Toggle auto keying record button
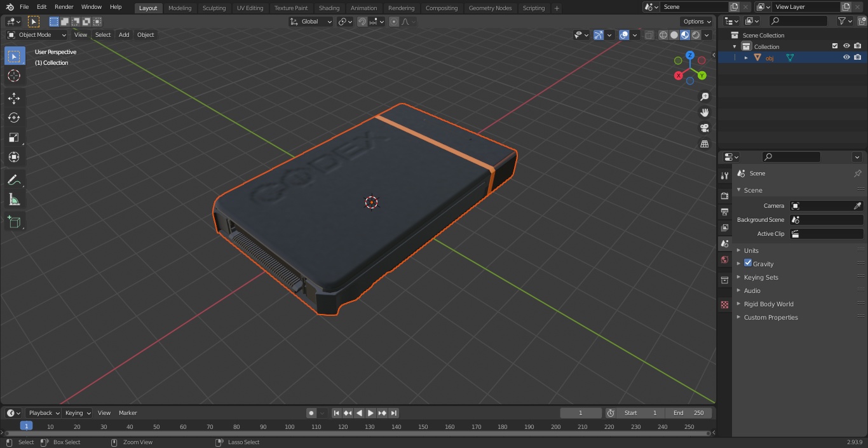This screenshot has height=448, width=868. point(311,413)
